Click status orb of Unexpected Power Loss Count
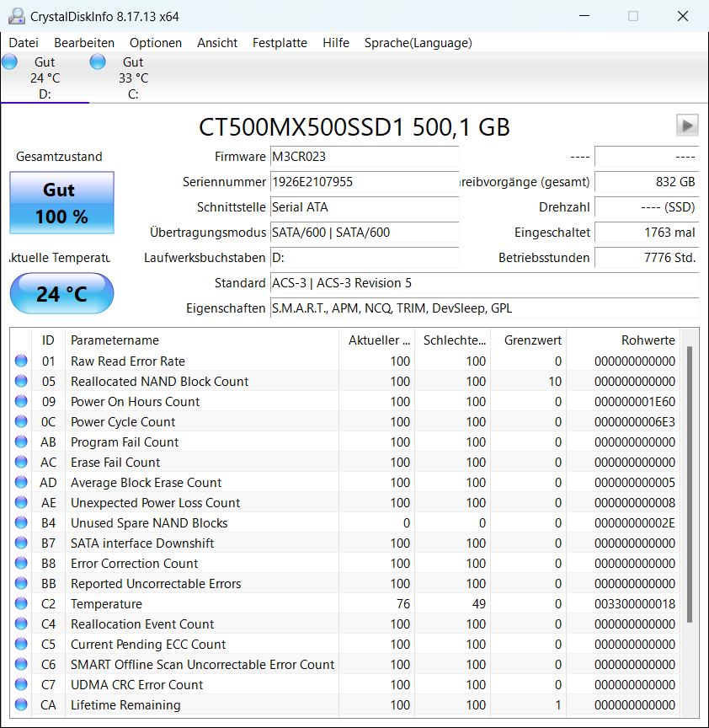 click(x=21, y=502)
